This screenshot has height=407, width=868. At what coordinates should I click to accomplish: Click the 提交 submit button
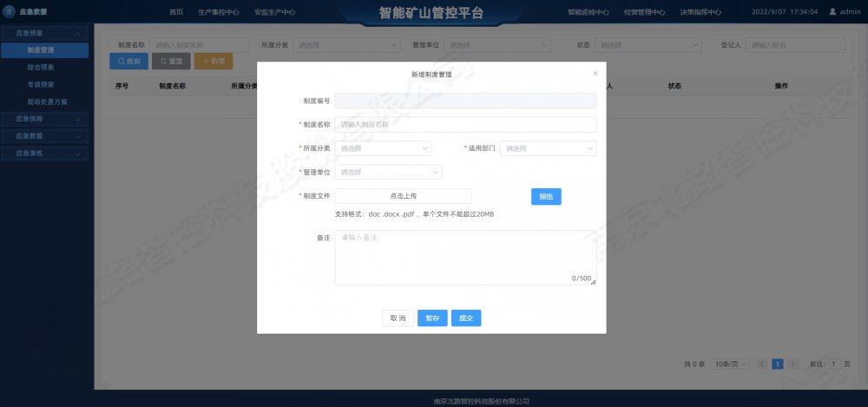466,318
